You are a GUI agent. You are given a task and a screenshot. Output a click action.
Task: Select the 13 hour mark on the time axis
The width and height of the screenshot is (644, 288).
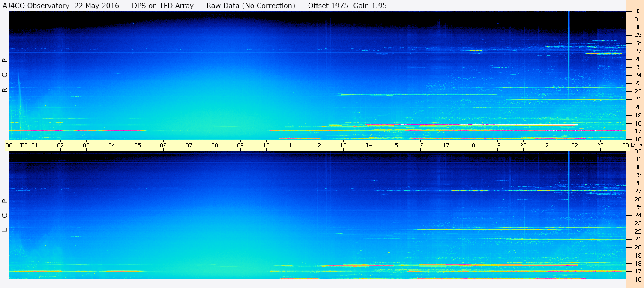pos(343,145)
